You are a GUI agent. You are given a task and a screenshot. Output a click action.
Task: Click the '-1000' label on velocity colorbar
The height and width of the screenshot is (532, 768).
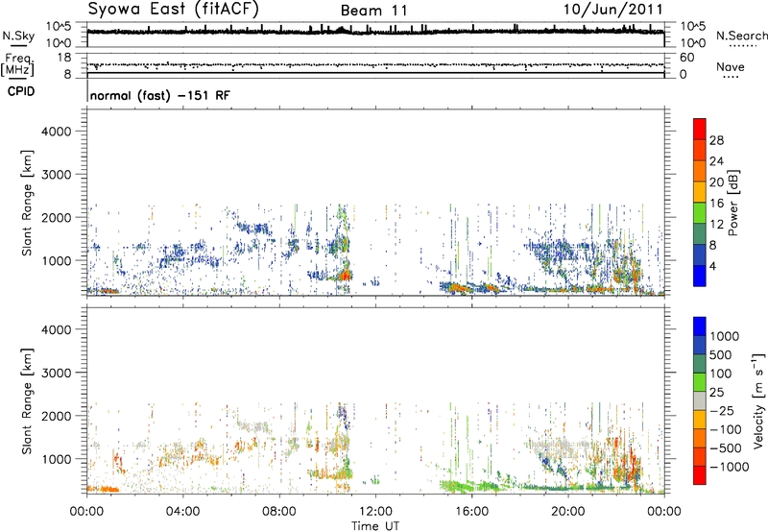point(730,467)
